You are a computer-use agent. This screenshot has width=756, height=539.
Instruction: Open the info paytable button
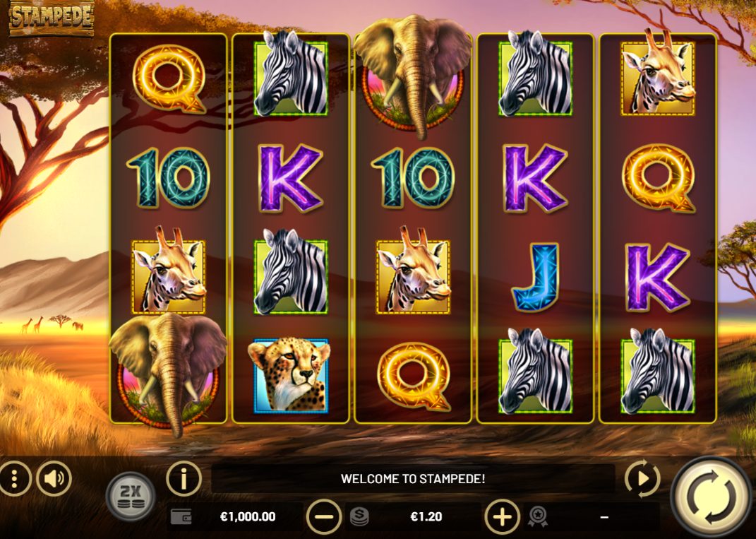[x=184, y=479]
